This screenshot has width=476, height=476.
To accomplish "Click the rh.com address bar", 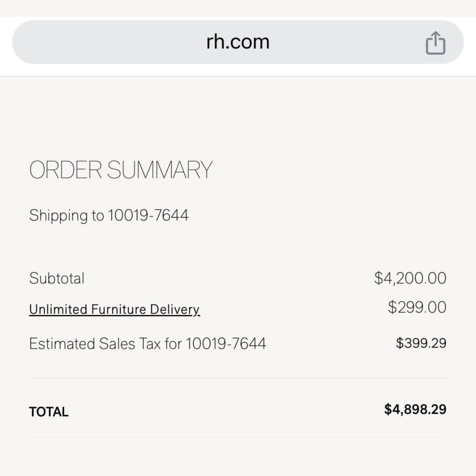I will (237, 42).
